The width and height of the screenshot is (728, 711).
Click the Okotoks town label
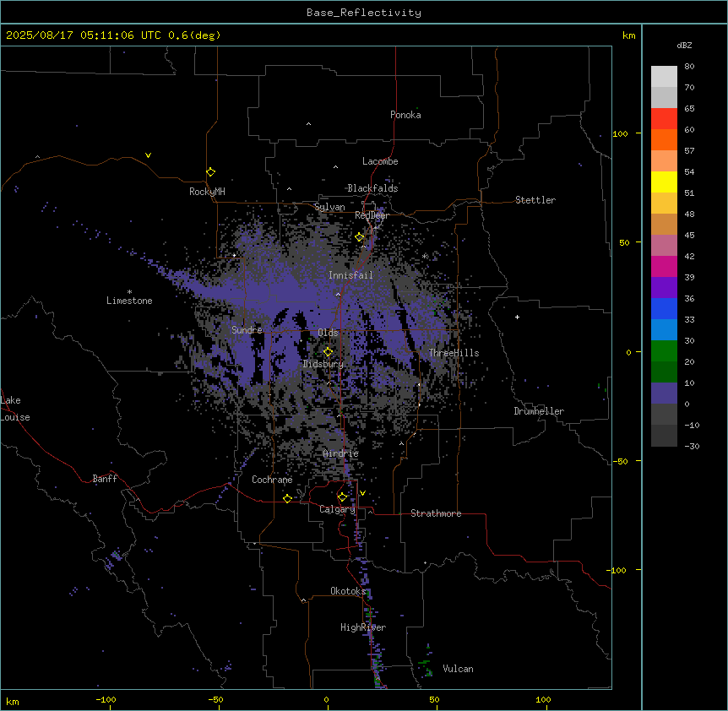[x=348, y=591]
